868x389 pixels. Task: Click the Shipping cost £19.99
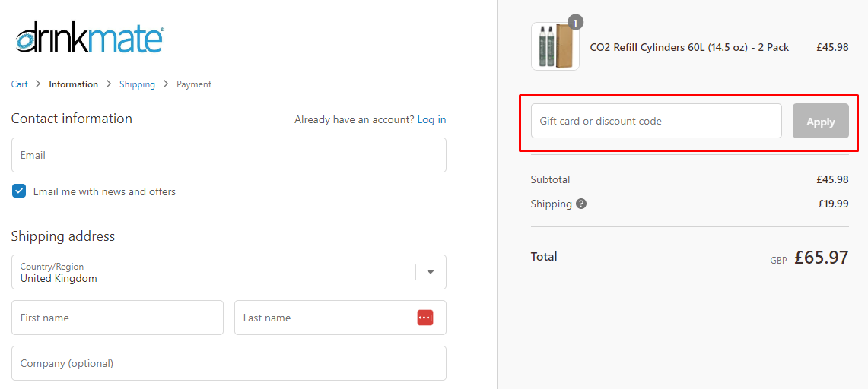pos(833,204)
